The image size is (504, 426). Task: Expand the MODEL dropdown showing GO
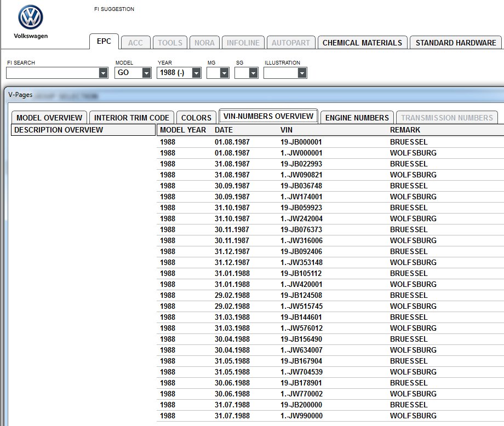[147, 73]
